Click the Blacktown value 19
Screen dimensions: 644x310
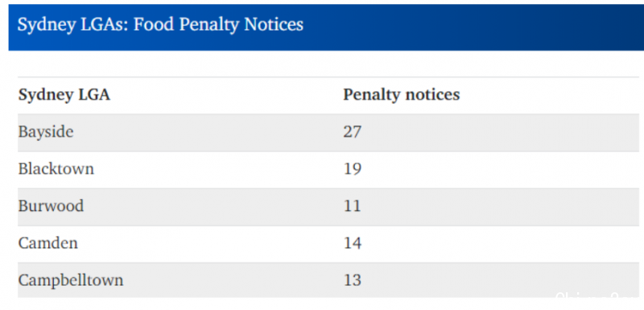353,169
